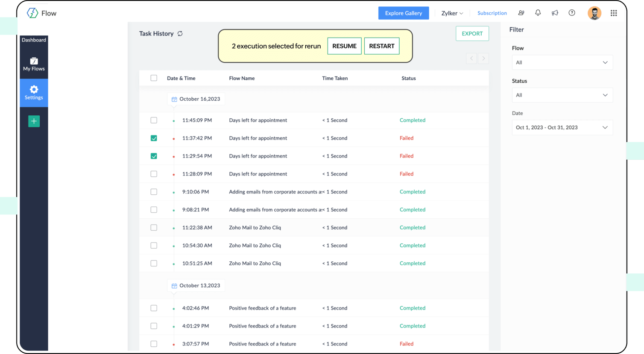The height and width of the screenshot is (354, 644).
Task: Open the help question mark icon
Action: (x=572, y=13)
